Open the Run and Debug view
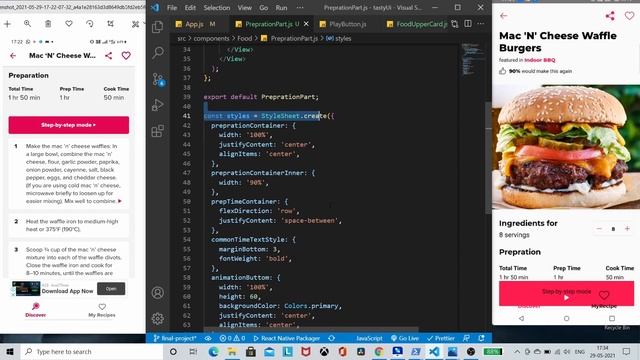Screen dimensions: 640x360 158,105
